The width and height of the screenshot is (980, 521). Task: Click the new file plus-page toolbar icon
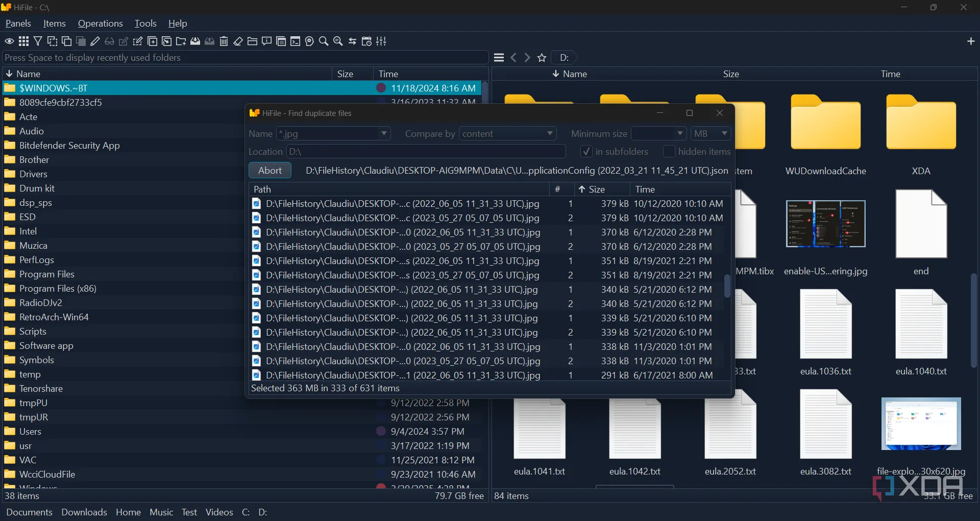[152, 41]
